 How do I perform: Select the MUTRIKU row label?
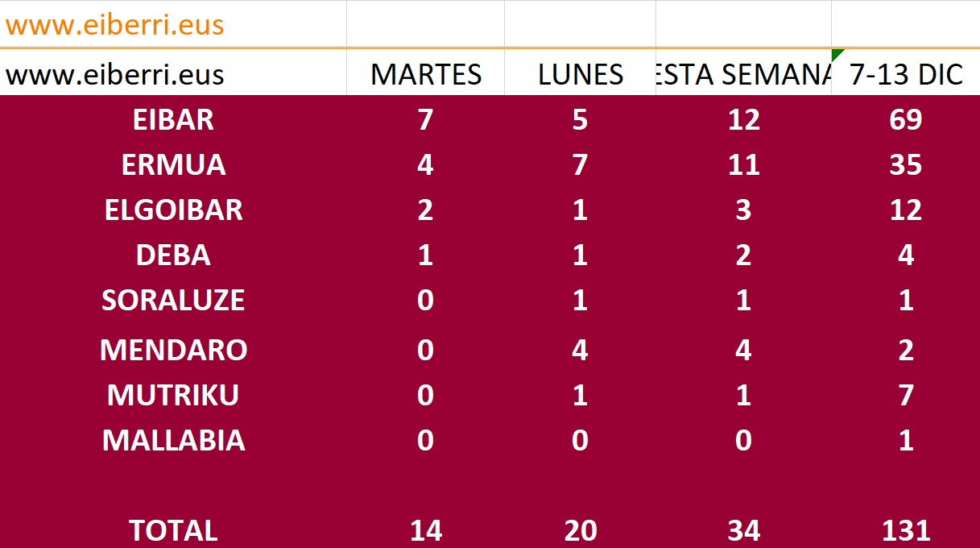173,396
